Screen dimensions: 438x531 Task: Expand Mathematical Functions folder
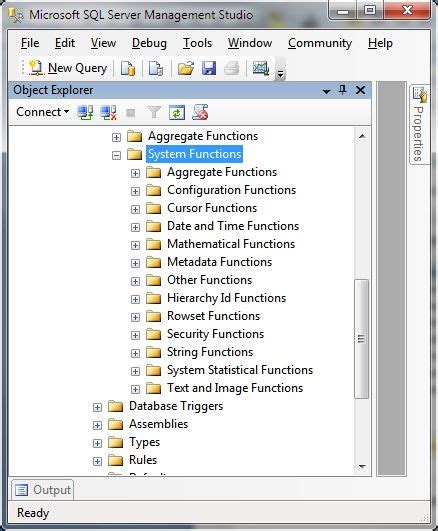135,245
